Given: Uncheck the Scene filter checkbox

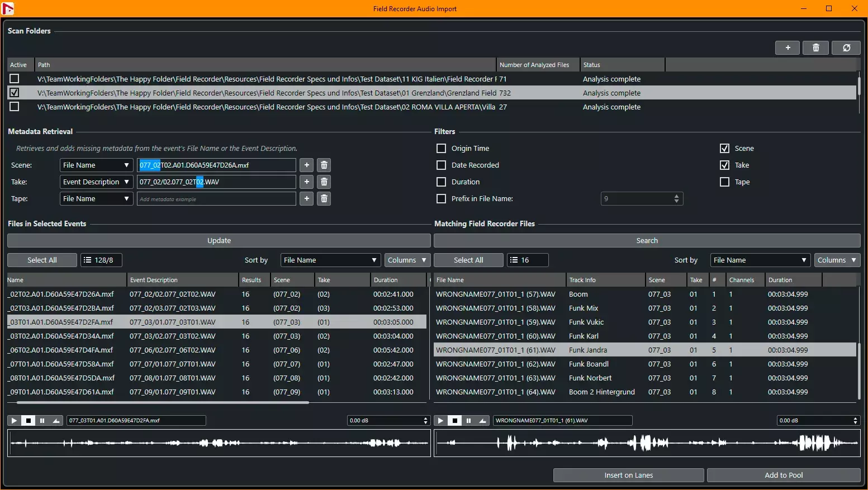Looking at the screenshot, I should click(724, 149).
